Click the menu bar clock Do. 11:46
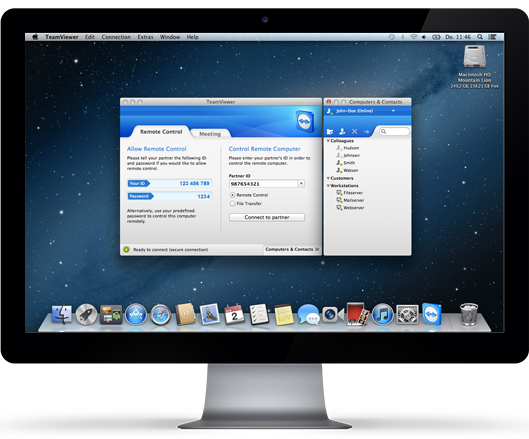 coord(458,37)
